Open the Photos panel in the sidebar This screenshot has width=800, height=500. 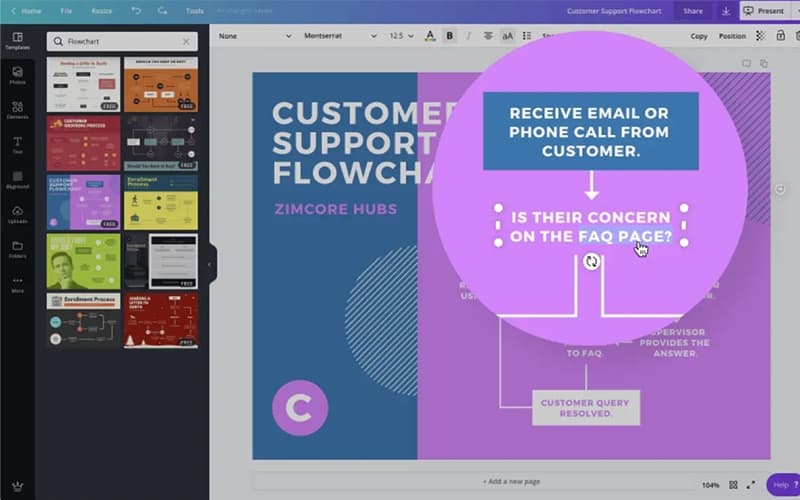17,75
